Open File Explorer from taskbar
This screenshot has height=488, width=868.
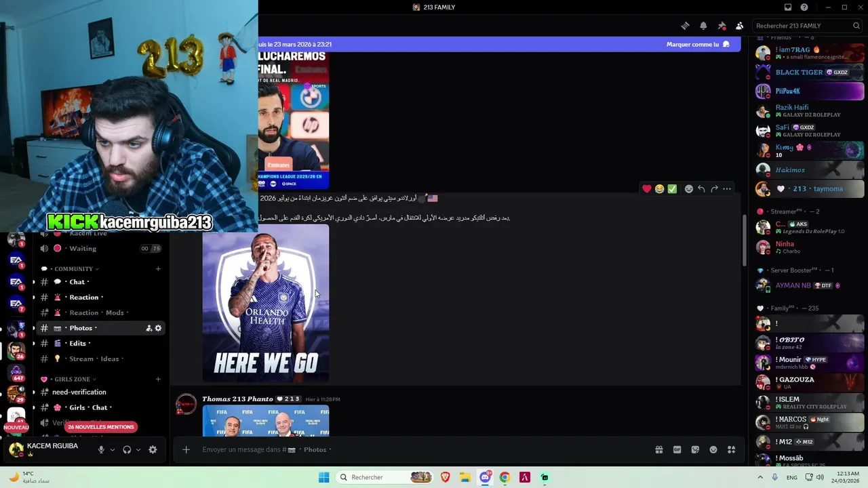pyautogui.click(x=465, y=477)
